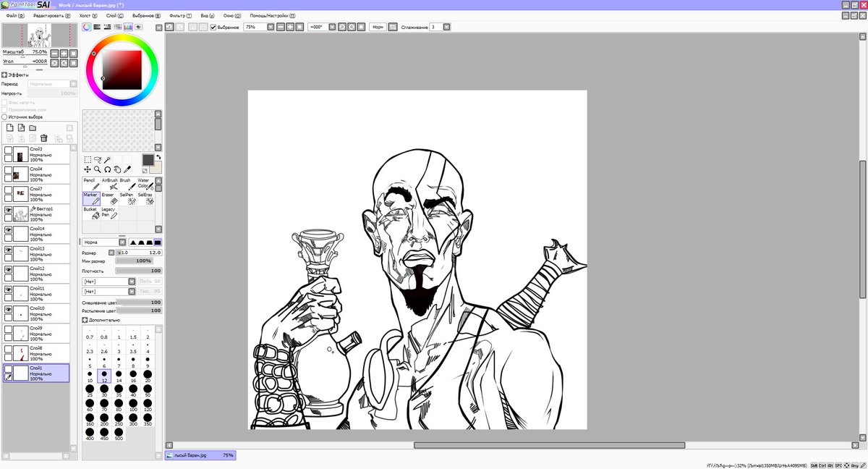Select the Pencil tool
The height and width of the screenshot is (469, 868).
[91, 184]
